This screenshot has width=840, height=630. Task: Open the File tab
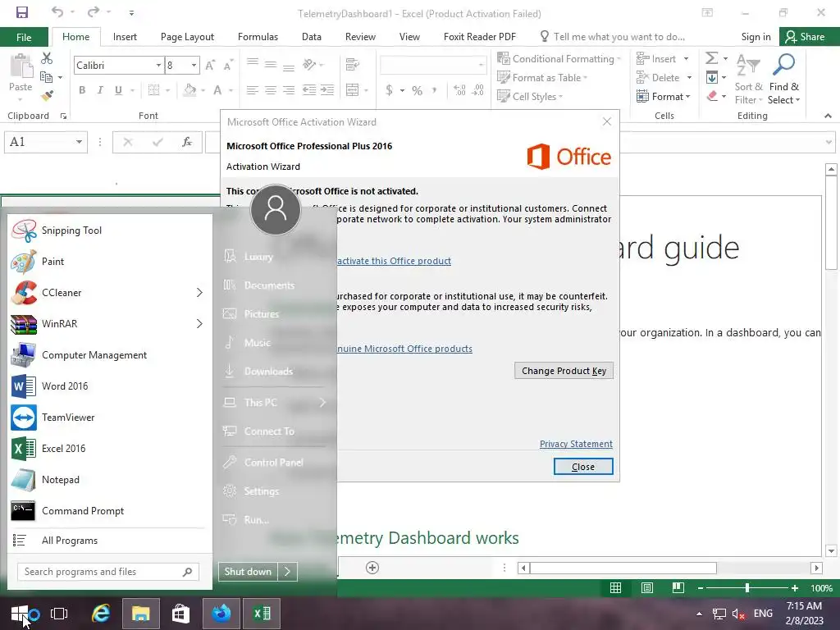tap(24, 37)
